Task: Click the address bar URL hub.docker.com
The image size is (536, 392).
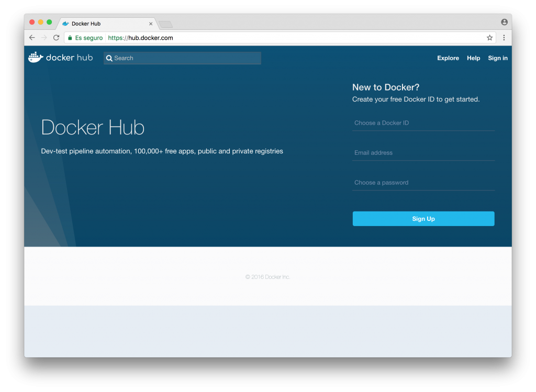Action: [140, 38]
